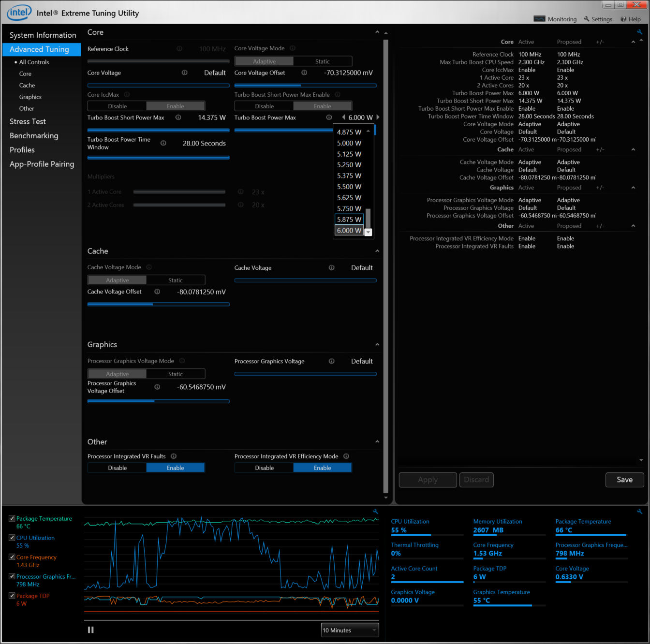
Task: Open App-Profile Pairing section
Action: click(x=42, y=164)
